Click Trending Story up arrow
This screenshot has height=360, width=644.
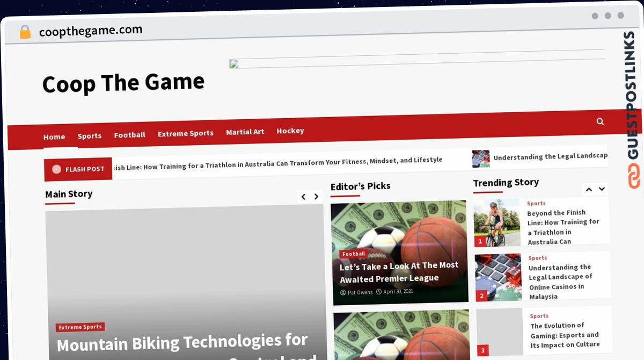[589, 189]
